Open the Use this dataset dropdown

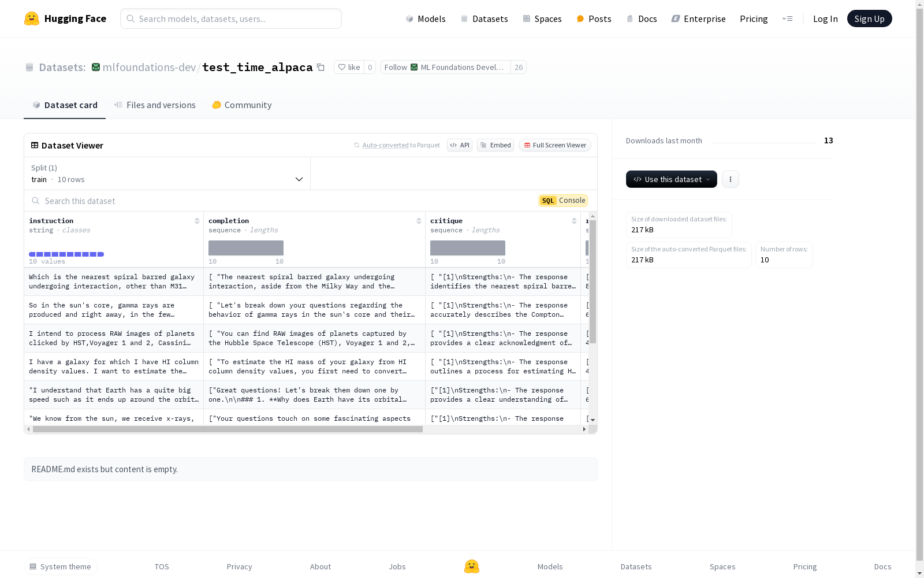[x=672, y=179]
